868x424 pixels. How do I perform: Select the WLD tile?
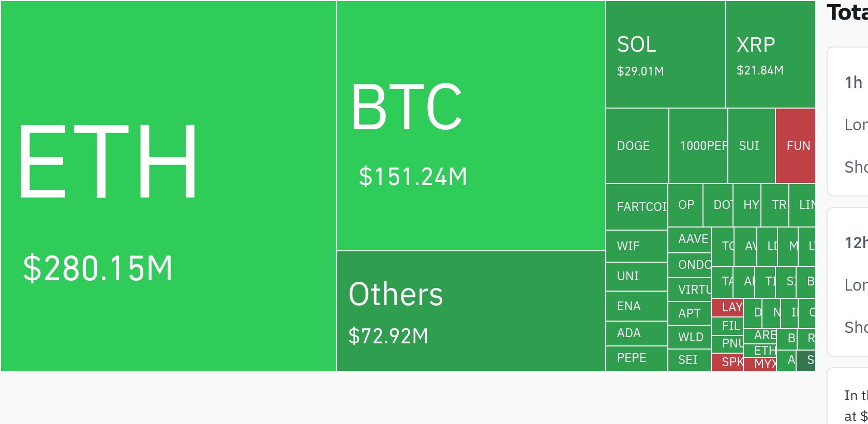pyautogui.click(x=690, y=337)
